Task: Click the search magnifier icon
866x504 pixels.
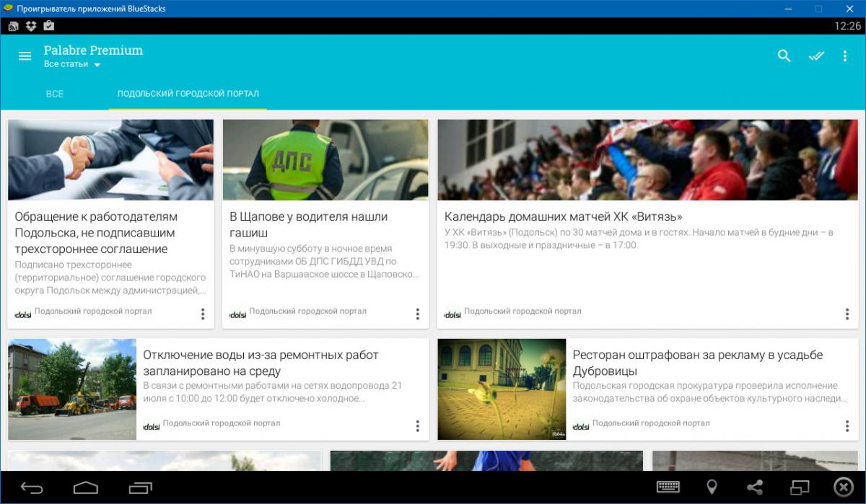Action: point(784,56)
